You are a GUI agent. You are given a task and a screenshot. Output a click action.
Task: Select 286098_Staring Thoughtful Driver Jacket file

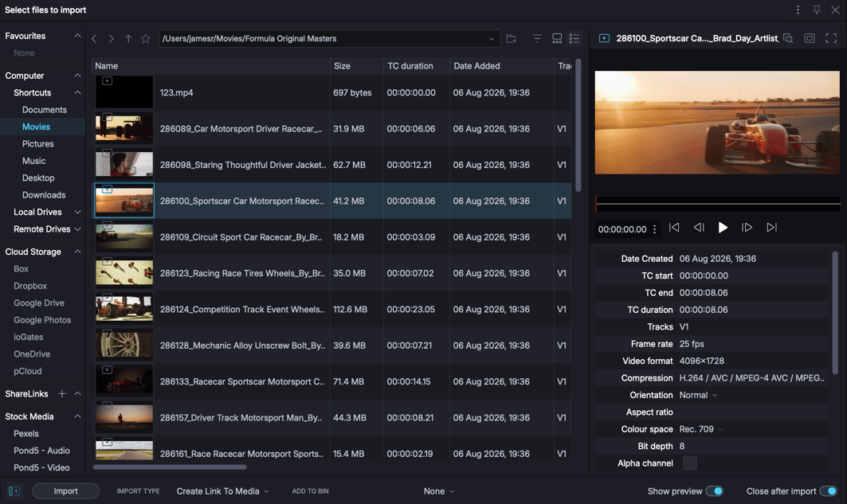tap(331, 165)
